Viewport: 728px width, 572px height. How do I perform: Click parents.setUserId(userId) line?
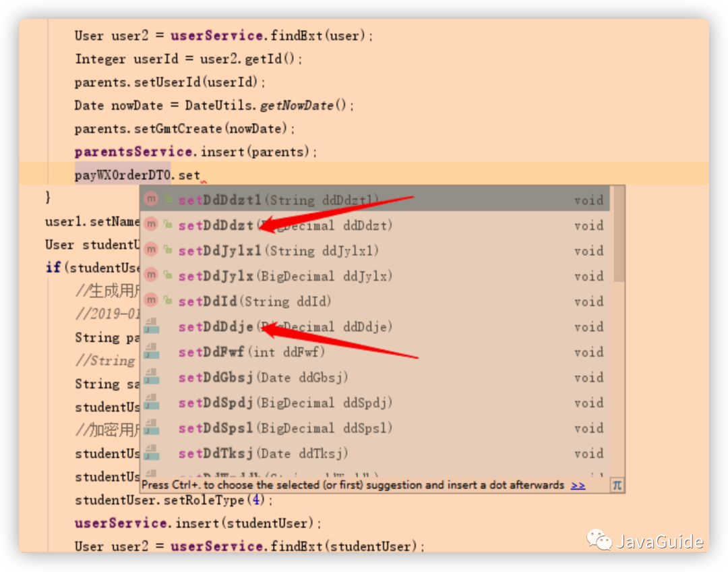pos(170,82)
